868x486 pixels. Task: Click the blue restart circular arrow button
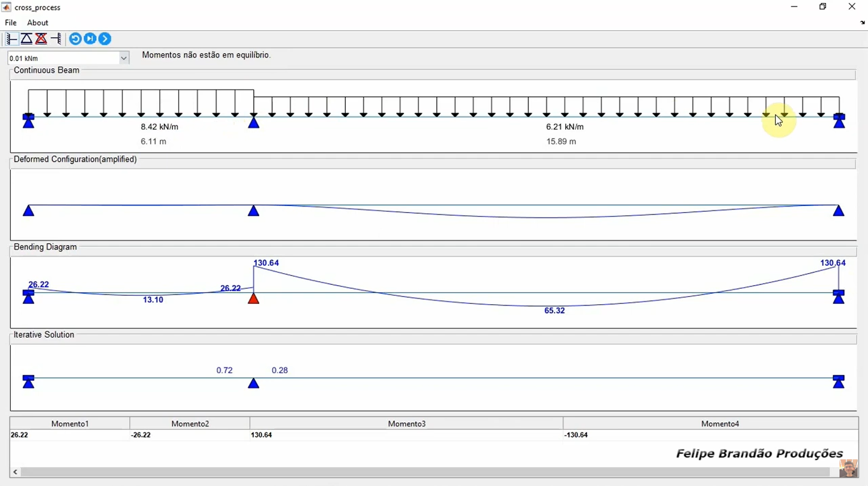tap(75, 39)
